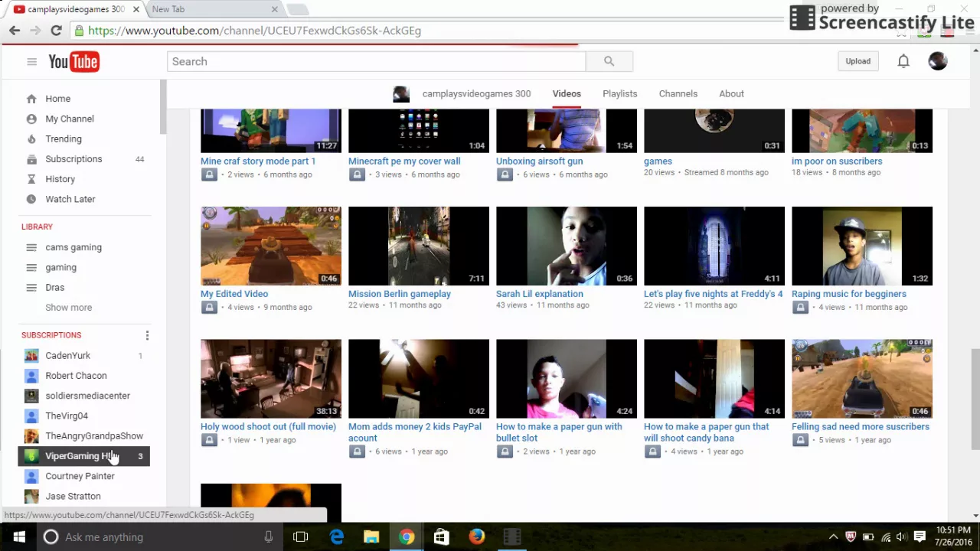Click lock icon under My Edited Video

click(209, 307)
